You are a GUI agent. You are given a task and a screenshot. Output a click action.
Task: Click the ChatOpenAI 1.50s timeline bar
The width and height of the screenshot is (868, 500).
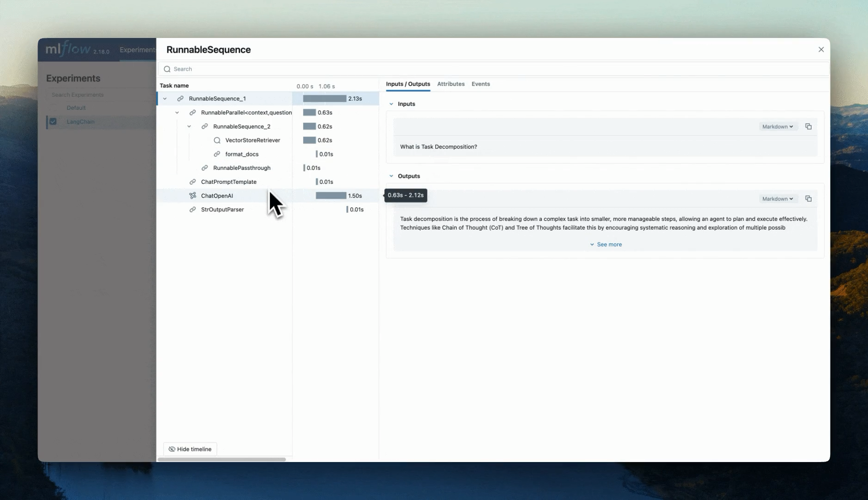tap(331, 196)
